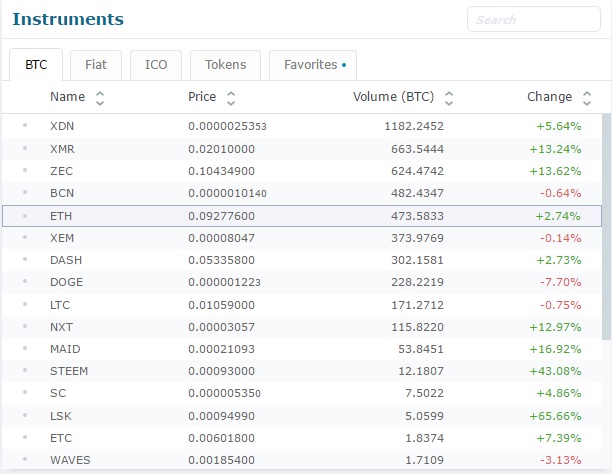Toggle favorite dot for LTC

[25, 304]
